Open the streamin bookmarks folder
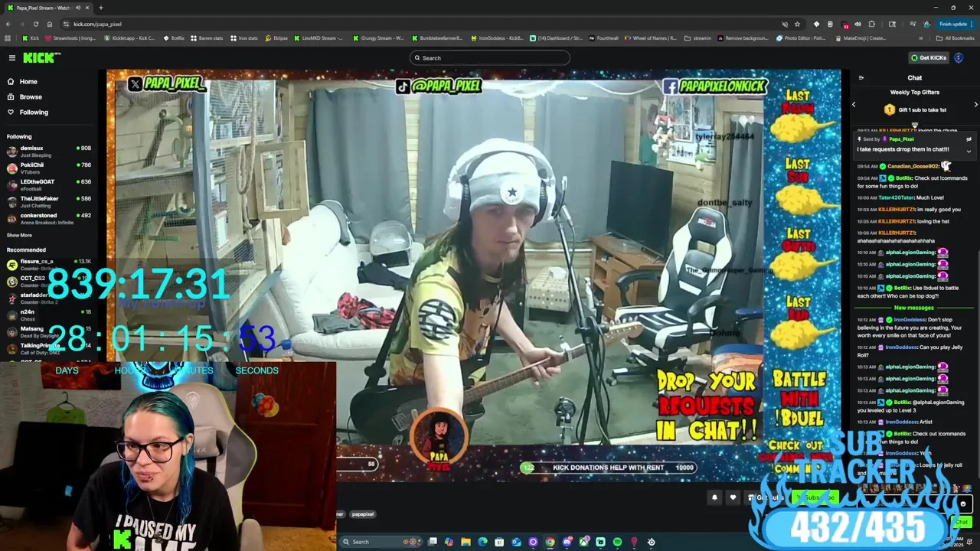 [697, 37]
